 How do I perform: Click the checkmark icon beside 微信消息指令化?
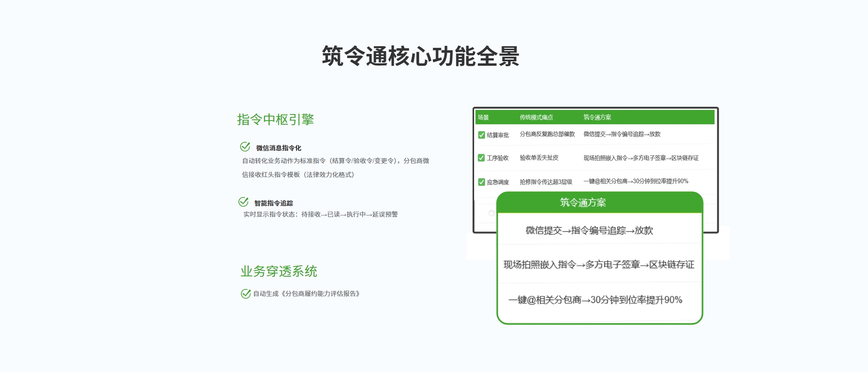tap(245, 147)
